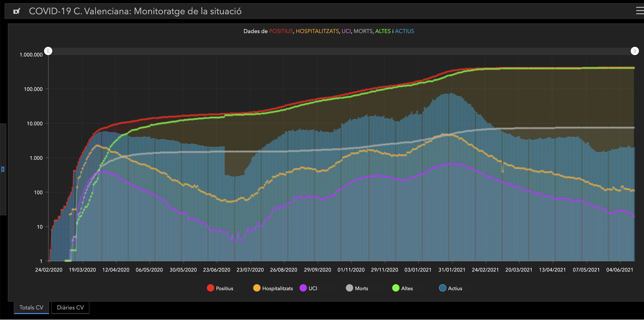Switch to the Diàries CV tab

(x=70, y=308)
